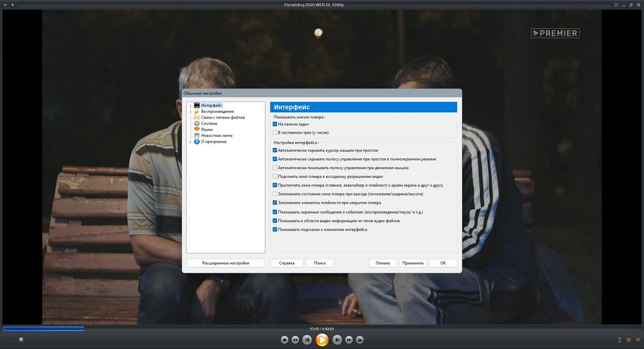Click the Интерфейс tree icon
644x349 pixels.
tap(197, 105)
